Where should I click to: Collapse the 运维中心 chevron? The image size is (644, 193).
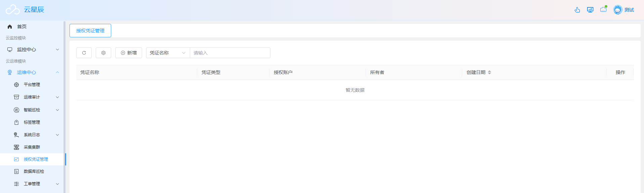point(57,72)
